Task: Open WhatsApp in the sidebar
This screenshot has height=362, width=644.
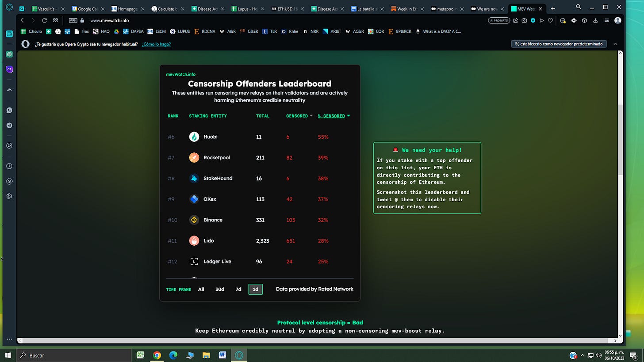Action: pos(9,111)
